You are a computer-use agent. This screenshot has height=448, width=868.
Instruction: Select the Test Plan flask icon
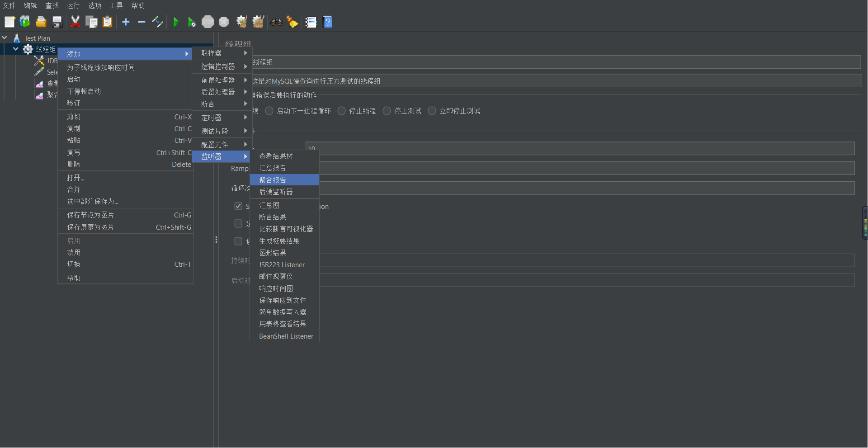pos(17,38)
